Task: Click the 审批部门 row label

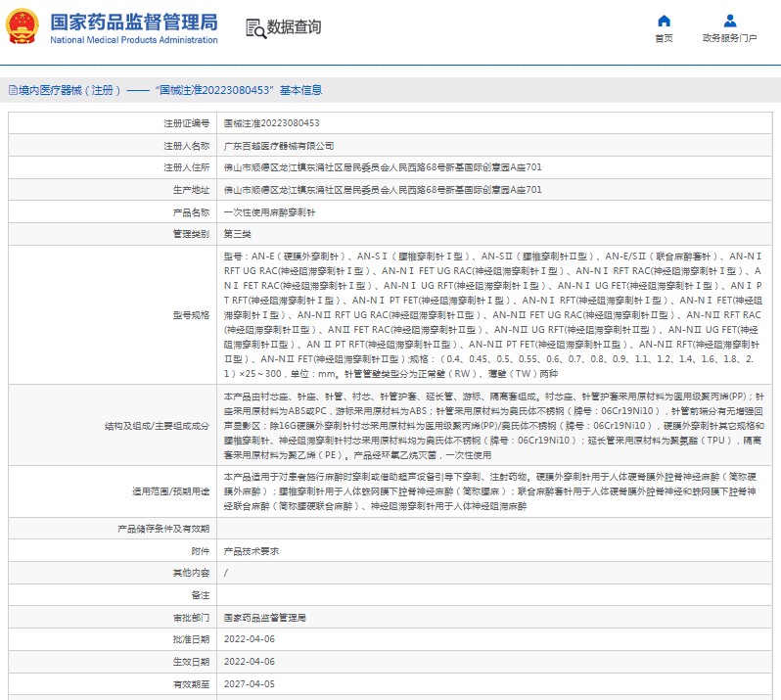Action: (x=191, y=618)
